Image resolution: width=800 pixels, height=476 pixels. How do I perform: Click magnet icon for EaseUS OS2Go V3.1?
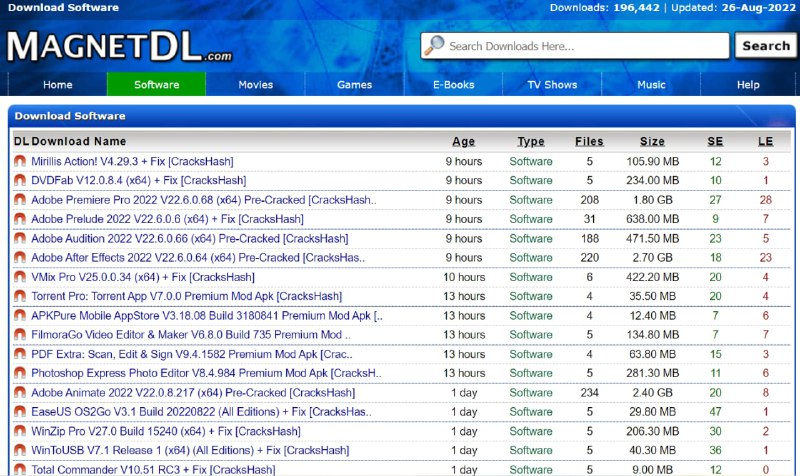[20, 412]
